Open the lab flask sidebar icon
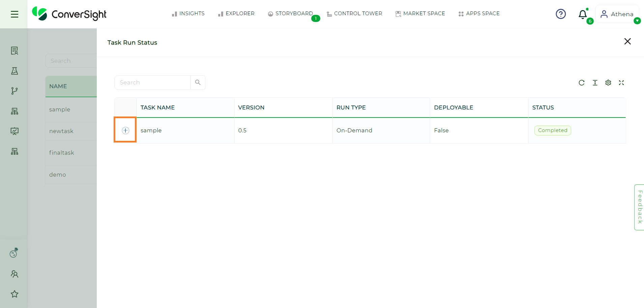This screenshot has width=644, height=308. pyautogui.click(x=14, y=71)
